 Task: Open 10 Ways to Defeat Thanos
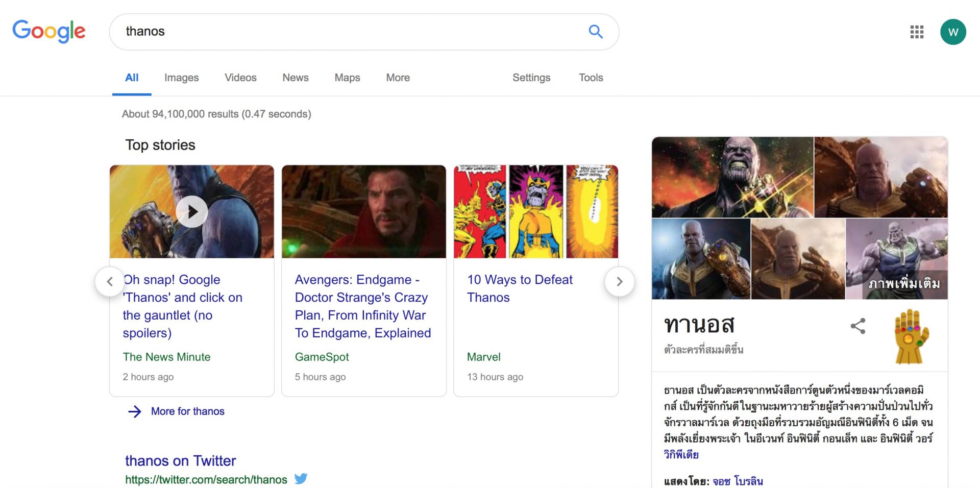click(x=520, y=288)
